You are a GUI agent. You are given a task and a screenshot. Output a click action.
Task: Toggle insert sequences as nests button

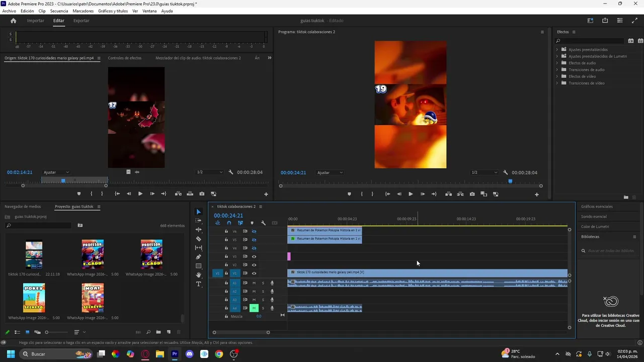[217, 223]
